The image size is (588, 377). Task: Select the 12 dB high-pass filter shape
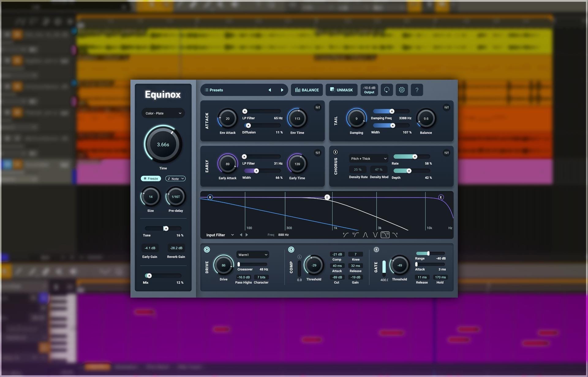coord(355,235)
